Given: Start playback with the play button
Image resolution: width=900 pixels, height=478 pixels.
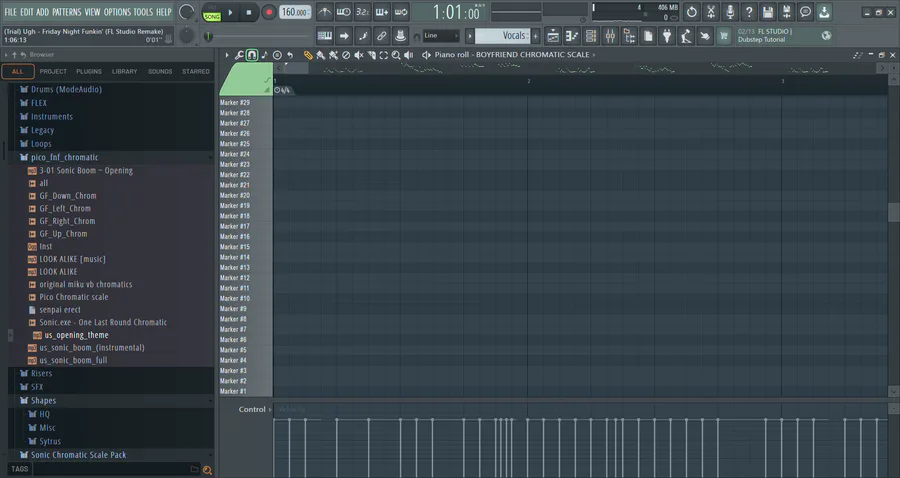Looking at the screenshot, I should [230, 12].
